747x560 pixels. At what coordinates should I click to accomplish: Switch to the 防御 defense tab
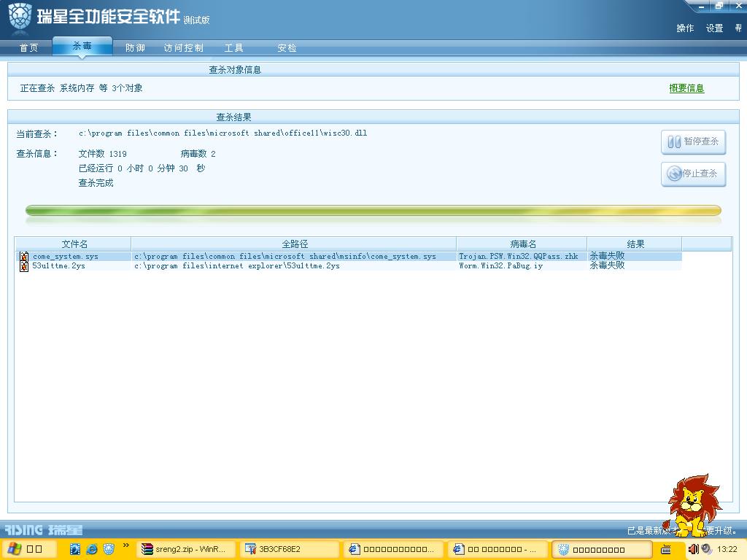[135, 47]
